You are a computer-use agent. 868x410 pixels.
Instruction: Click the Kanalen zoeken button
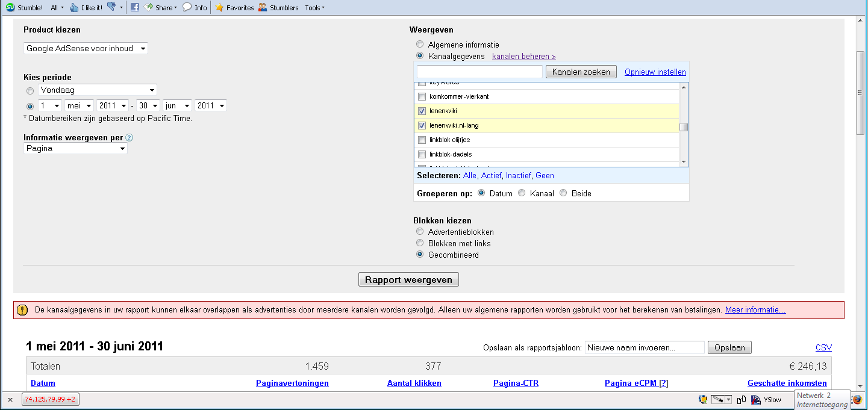(x=581, y=72)
